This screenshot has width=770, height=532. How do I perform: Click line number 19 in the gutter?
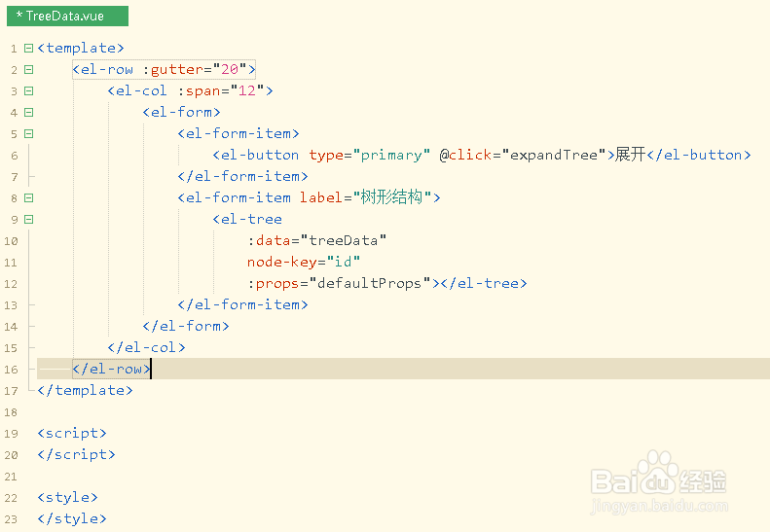[11, 434]
